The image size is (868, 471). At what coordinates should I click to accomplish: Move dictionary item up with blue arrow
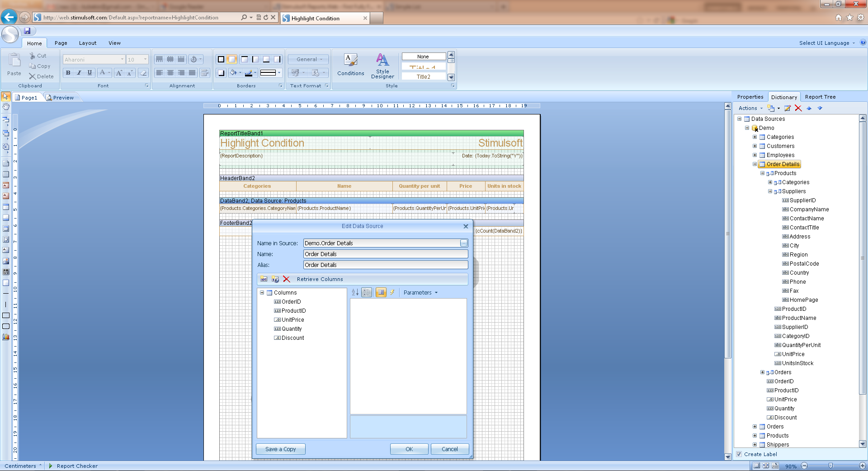tap(809, 108)
